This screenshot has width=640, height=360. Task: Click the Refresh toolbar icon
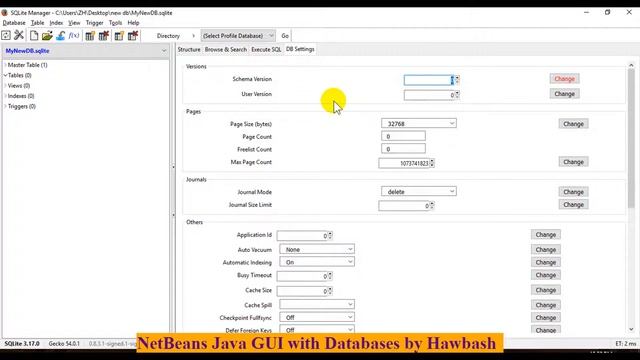coord(6,36)
